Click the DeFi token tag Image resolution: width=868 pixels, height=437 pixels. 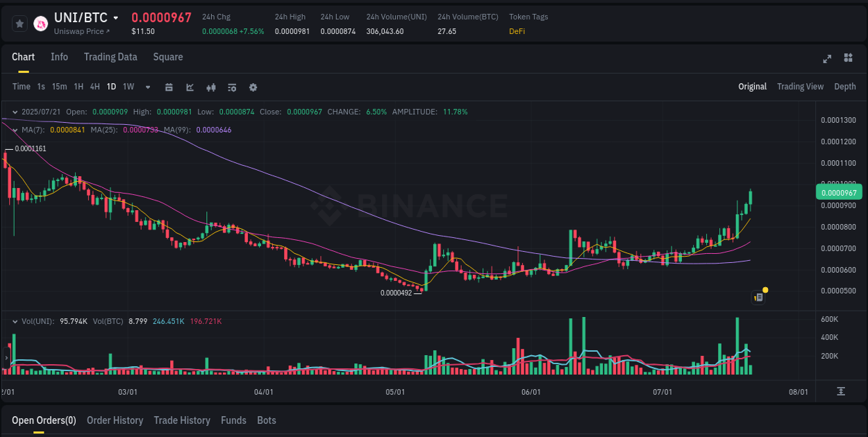(x=517, y=31)
